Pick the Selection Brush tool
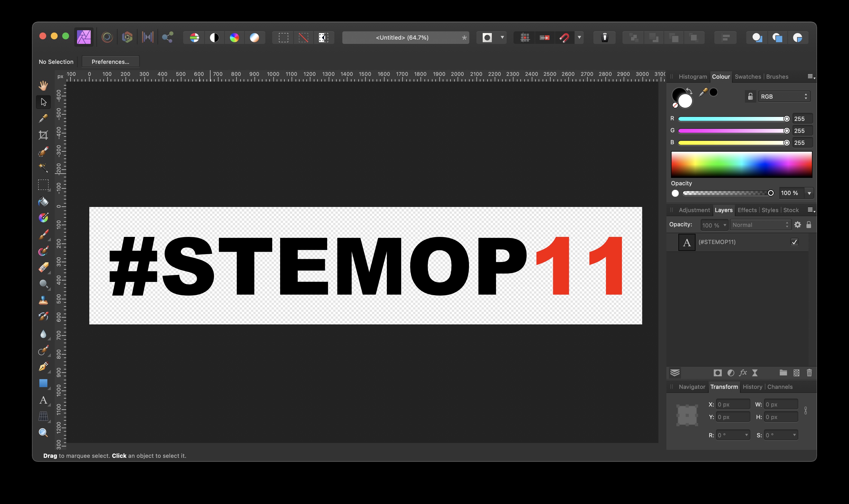This screenshot has height=504, width=849. 43,151
